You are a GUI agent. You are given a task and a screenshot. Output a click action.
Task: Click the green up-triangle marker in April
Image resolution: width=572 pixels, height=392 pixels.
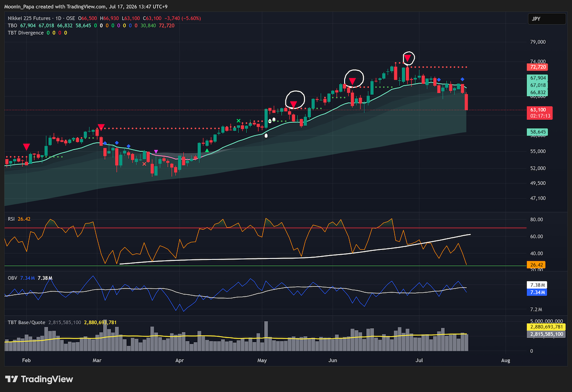[x=207, y=151]
